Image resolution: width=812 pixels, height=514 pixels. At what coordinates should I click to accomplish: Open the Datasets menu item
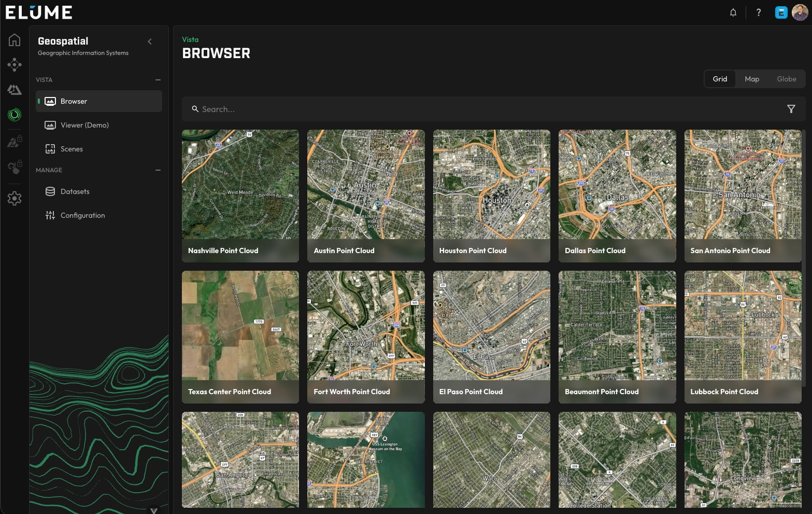75,191
